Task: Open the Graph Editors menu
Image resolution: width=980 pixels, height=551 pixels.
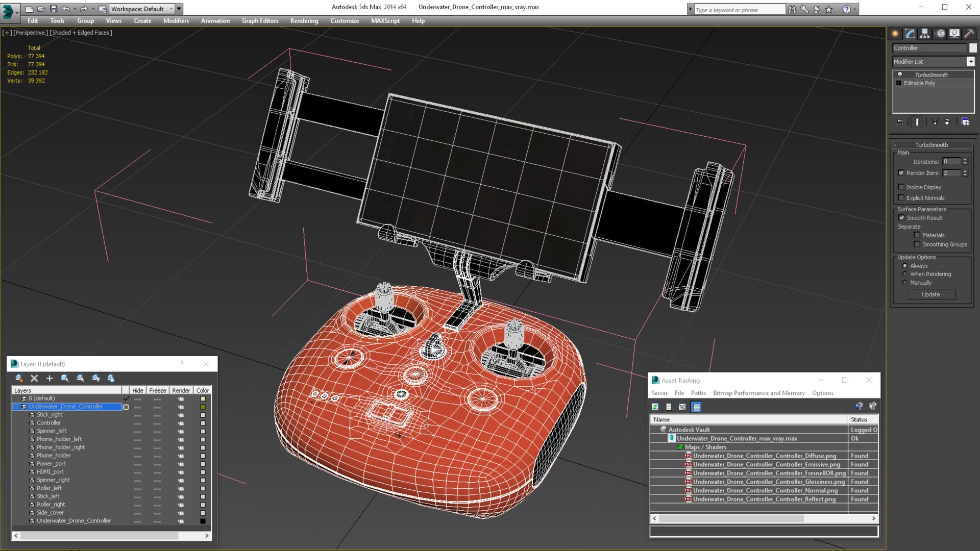Action: (x=260, y=21)
